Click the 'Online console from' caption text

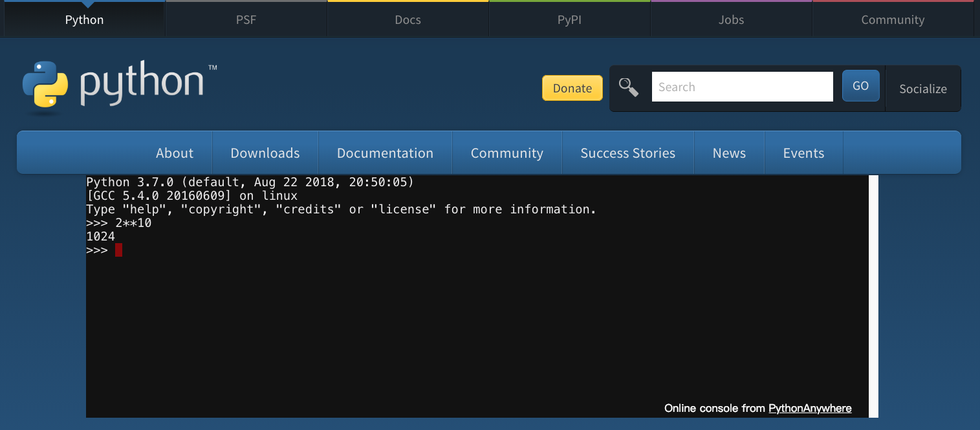[x=715, y=408]
